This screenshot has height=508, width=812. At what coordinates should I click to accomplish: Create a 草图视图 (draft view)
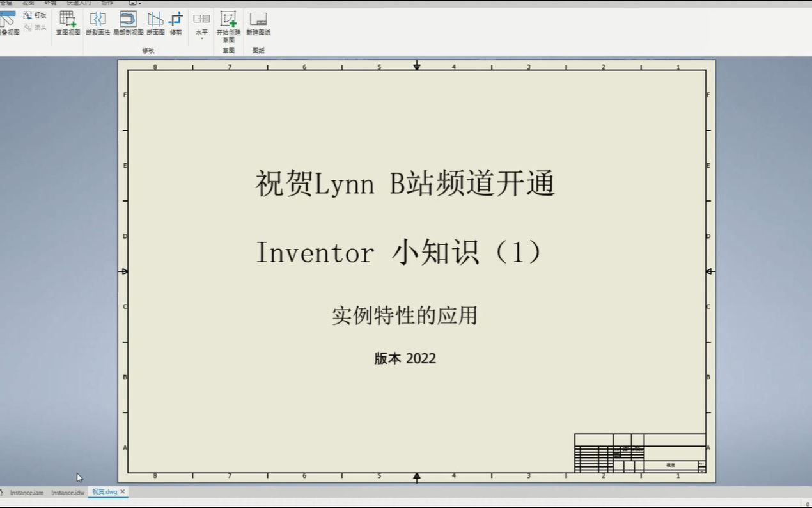(67, 20)
